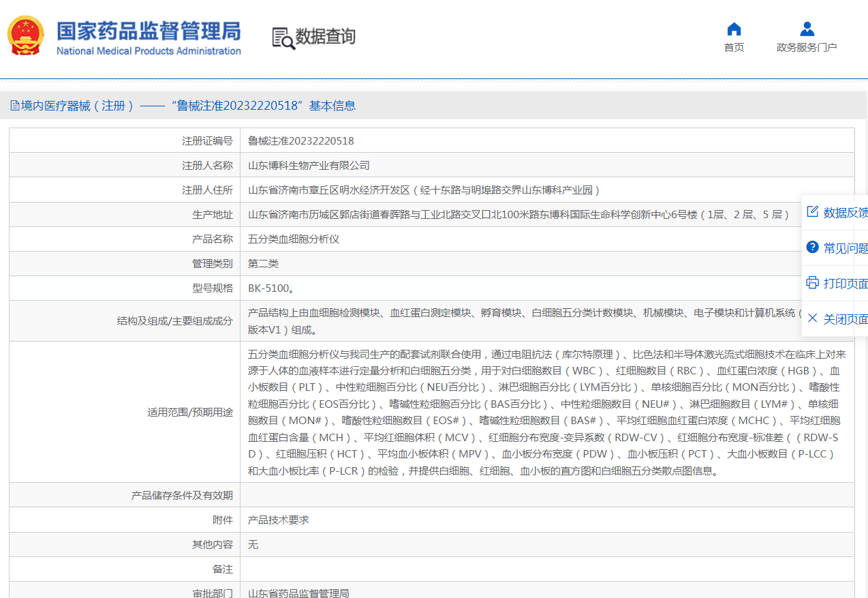Click National Medical Products Administration subtitle

pyautogui.click(x=149, y=51)
